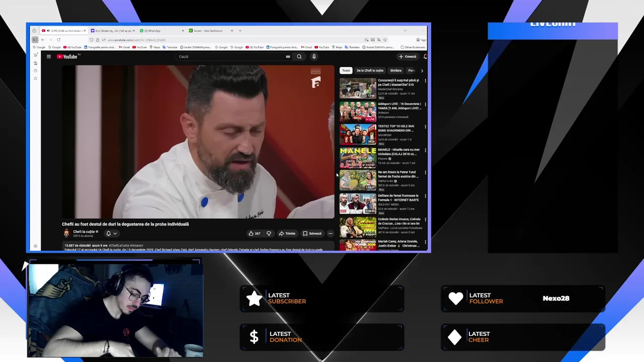Share the video via Trimite button
This screenshot has height=362, width=644.
287,233
